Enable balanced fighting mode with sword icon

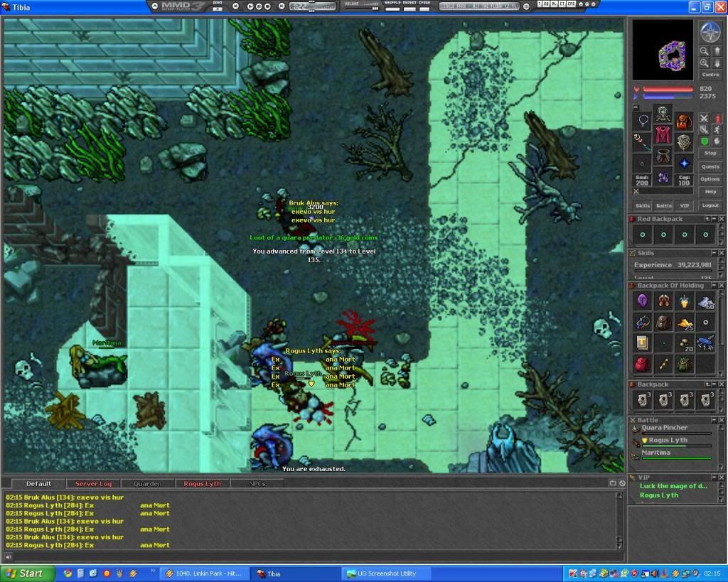[x=705, y=130]
